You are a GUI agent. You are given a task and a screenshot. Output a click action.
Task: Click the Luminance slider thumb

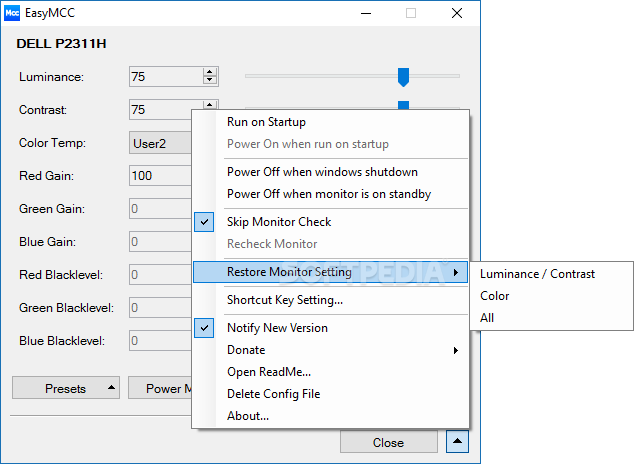403,77
